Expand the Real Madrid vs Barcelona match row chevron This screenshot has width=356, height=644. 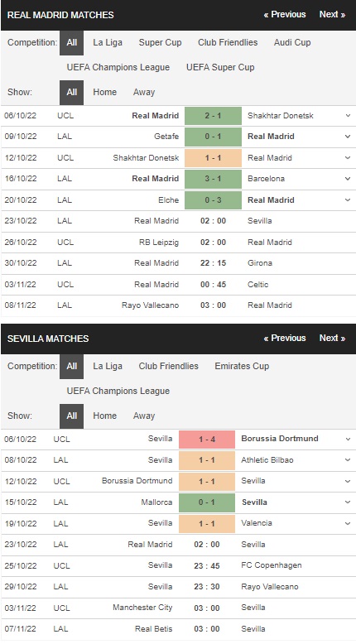pos(348,179)
